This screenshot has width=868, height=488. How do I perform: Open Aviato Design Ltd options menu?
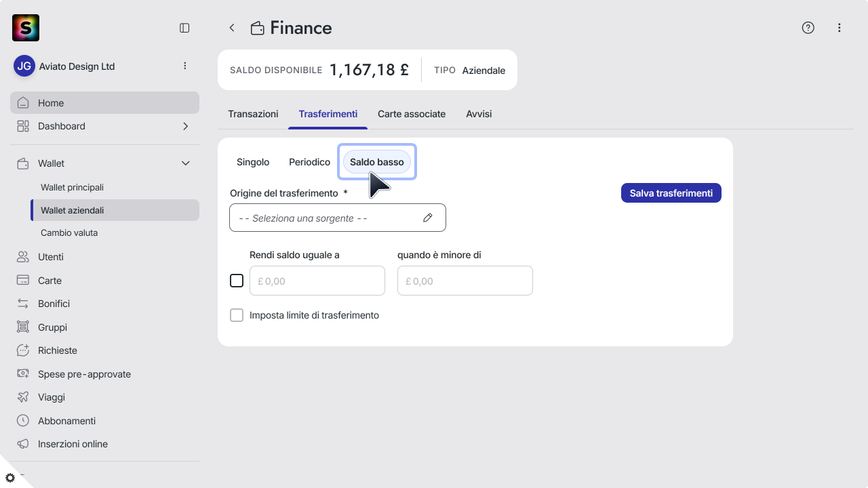click(185, 66)
